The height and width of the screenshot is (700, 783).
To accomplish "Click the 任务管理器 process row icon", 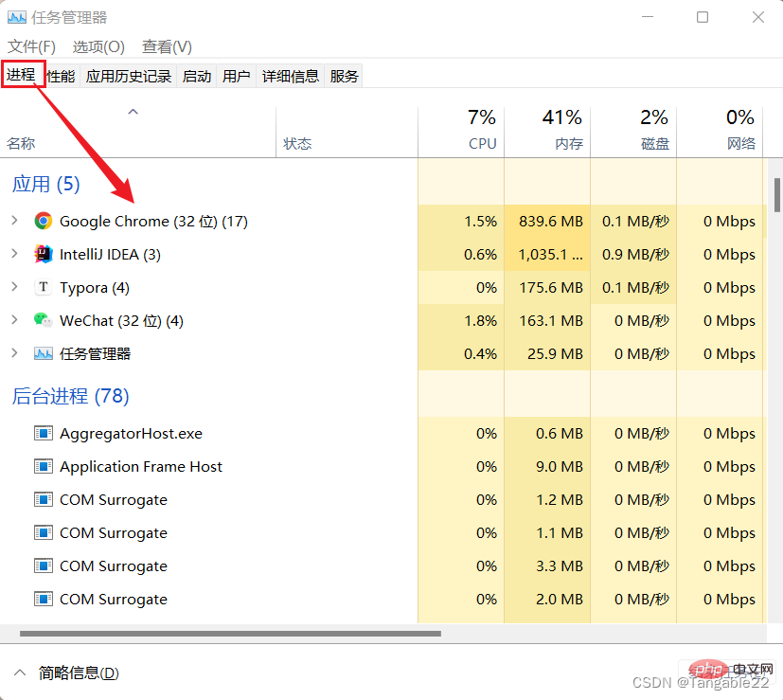I will [44, 353].
